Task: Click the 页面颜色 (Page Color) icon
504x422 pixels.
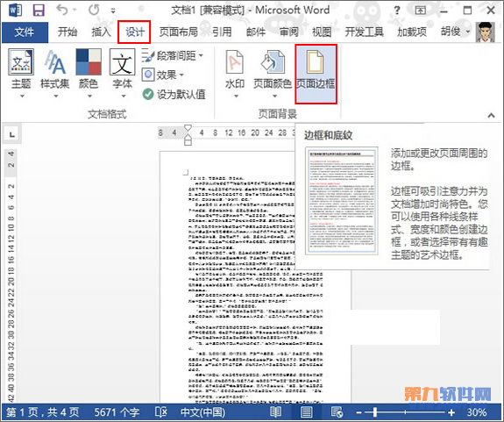Action: (x=273, y=62)
